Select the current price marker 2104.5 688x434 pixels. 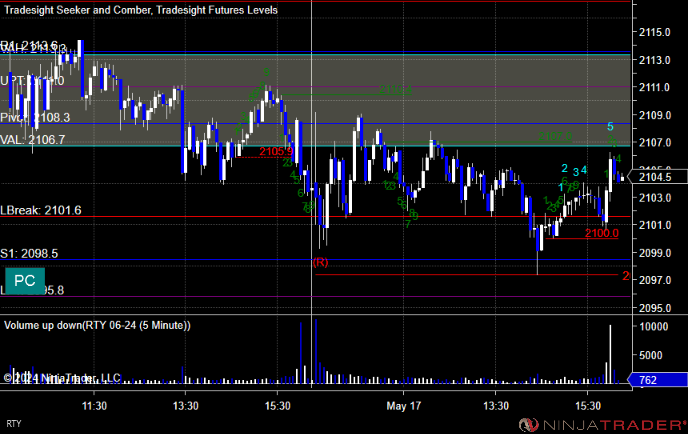point(658,177)
